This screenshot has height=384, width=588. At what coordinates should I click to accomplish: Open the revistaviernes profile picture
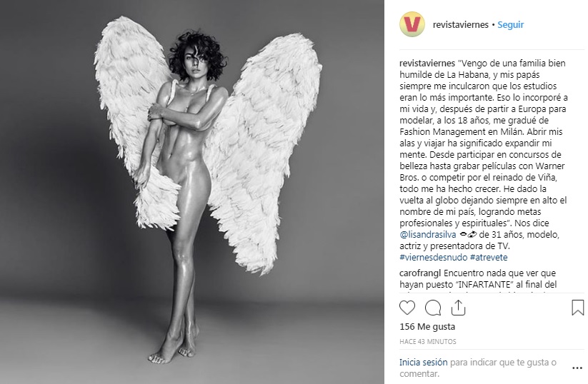click(x=412, y=24)
